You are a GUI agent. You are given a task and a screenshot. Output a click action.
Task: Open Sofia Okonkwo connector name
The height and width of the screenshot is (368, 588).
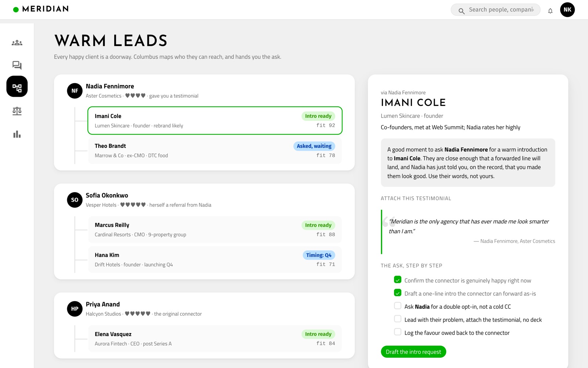107,195
